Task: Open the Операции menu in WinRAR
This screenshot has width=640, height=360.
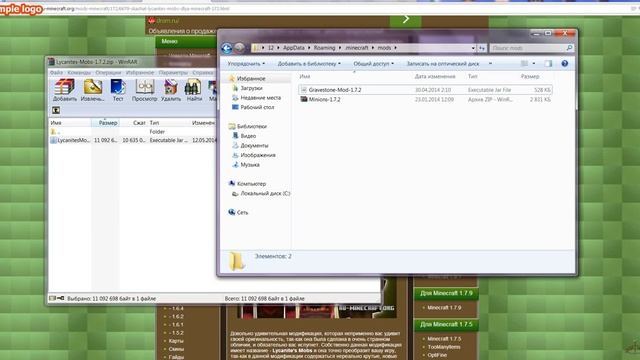Action: coord(108,72)
